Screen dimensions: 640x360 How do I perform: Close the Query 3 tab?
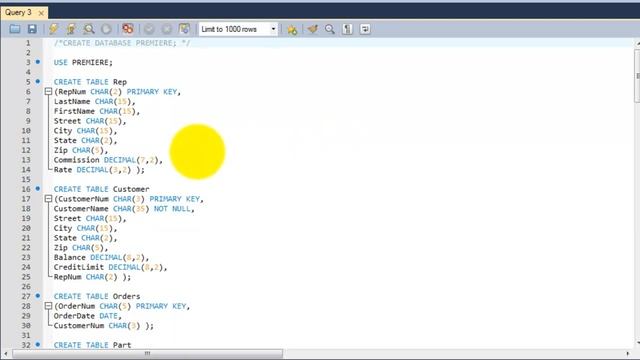41,13
